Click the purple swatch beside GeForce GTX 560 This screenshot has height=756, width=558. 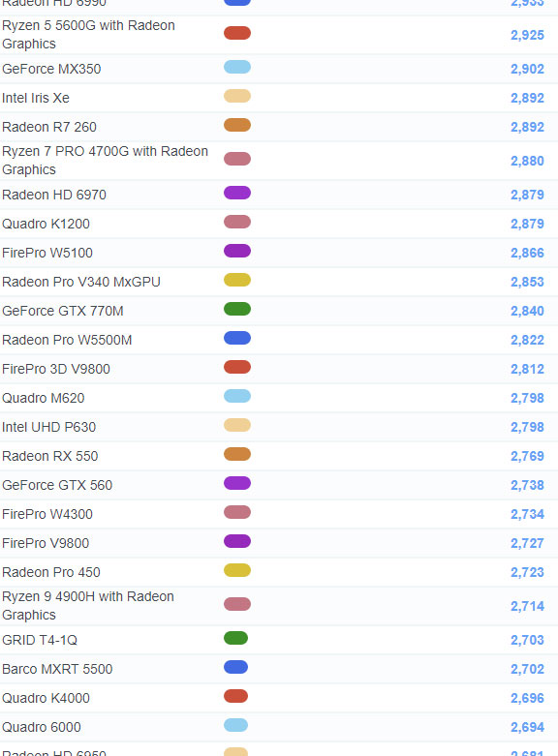[237, 483]
